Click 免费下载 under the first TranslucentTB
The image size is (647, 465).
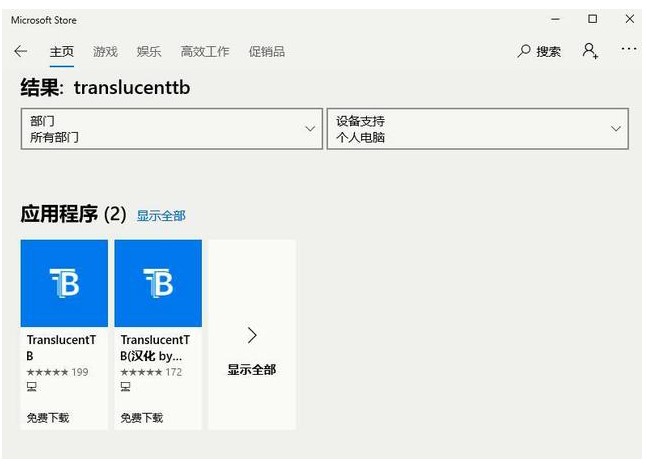[x=47, y=417]
